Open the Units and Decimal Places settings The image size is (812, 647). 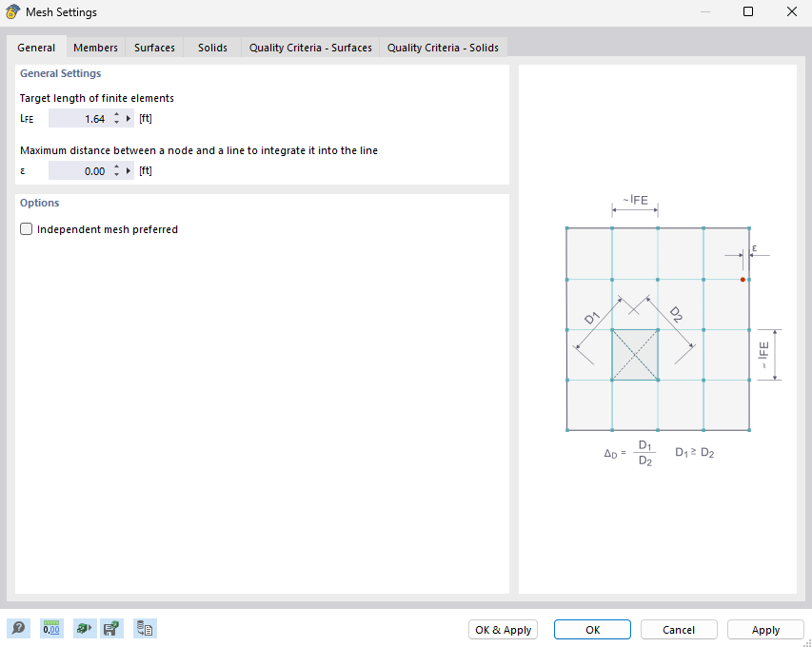pyautogui.click(x=50, y=628)
